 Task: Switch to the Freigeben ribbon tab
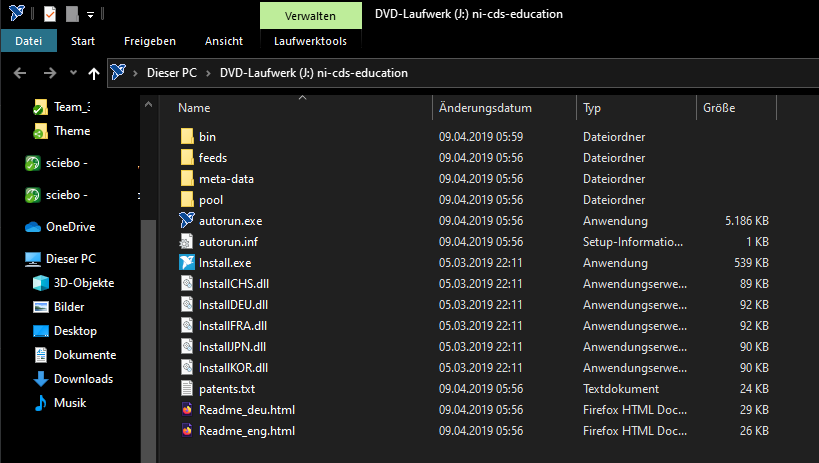pyautogui.click(x=150, y=41)
